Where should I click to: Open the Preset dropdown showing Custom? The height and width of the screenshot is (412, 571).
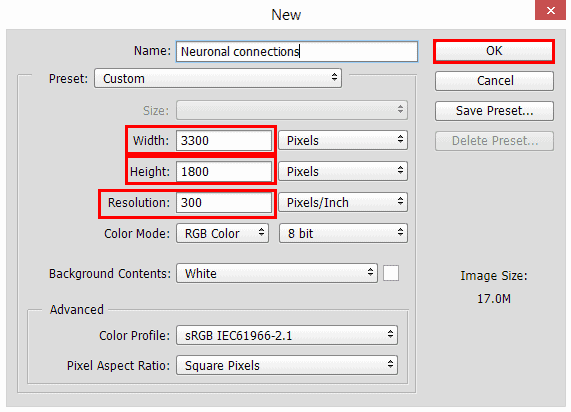point(218,78)
